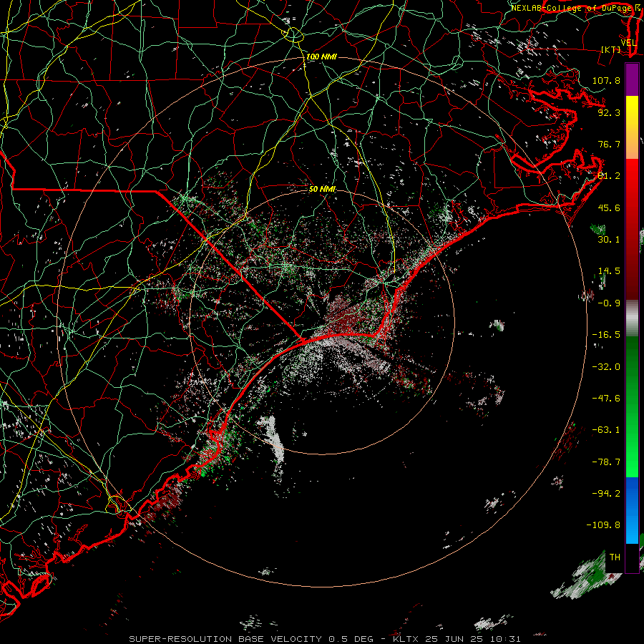Click the -94.2 velocity scale value
Screen dimensions: 644x644
pyautogui.click(x=606, y=493)
